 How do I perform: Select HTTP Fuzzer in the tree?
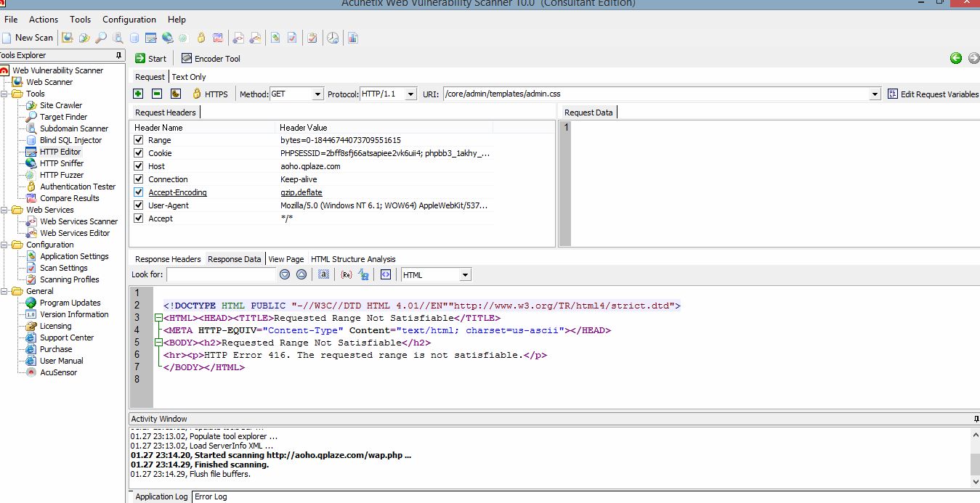pyautogui.click(x=62, y=175)
